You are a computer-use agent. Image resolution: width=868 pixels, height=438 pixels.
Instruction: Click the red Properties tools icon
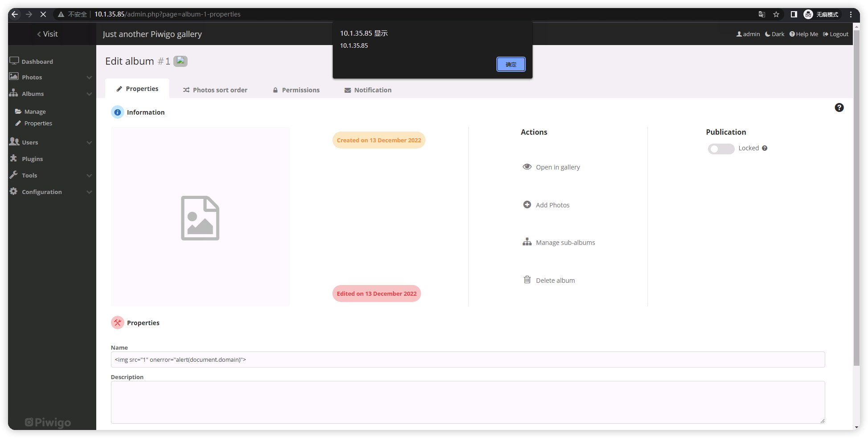pyautogui.click(x=117, y=322)
